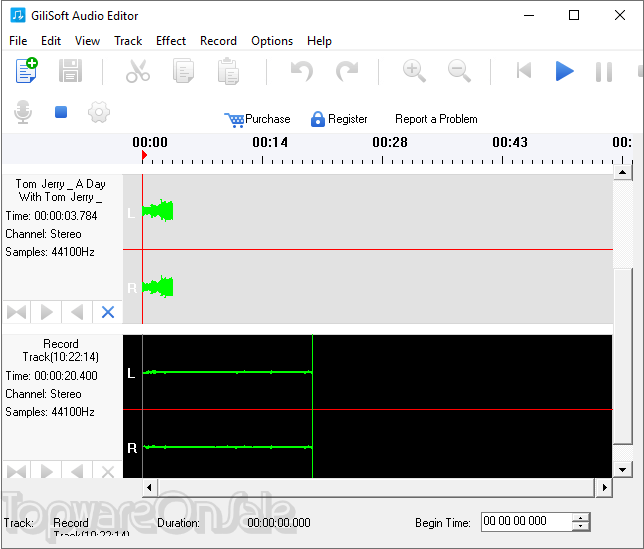This screenshot has height=549, width=644.
Task: Click the Save floppy disk icon
Action: [x=70, y=71]
